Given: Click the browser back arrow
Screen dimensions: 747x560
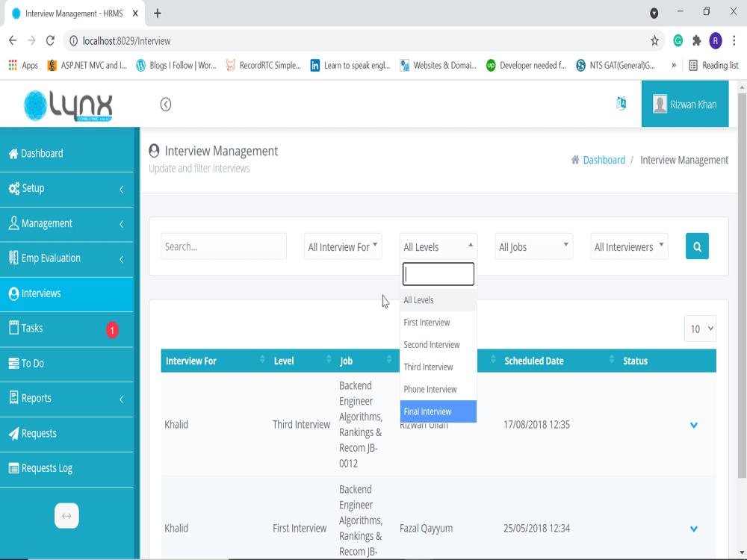Looking at the screenshot, I should (x=13, y=40).
